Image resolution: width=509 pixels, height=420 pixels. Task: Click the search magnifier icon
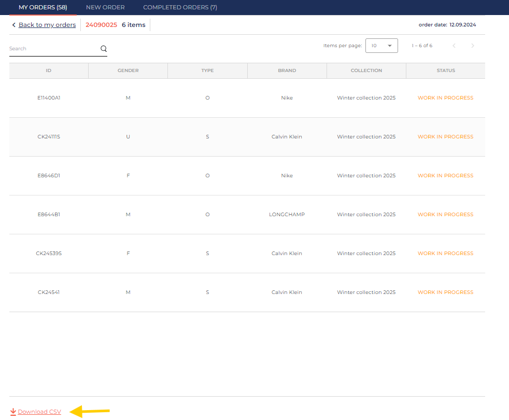click(x=104, y=49)
